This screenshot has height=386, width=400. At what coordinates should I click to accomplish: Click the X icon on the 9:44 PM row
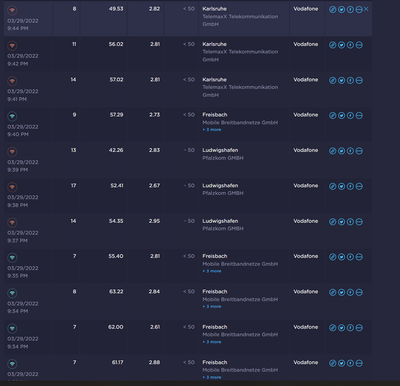click(366, 9)
